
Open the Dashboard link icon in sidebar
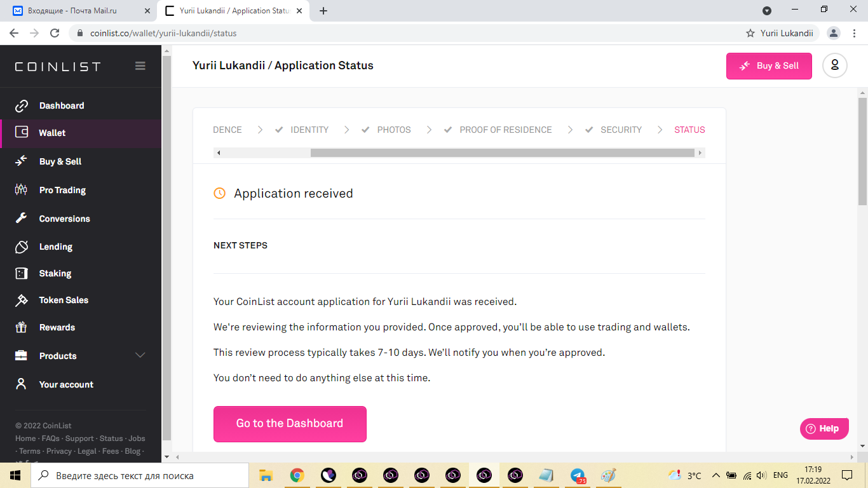click(x=22, y=105)
